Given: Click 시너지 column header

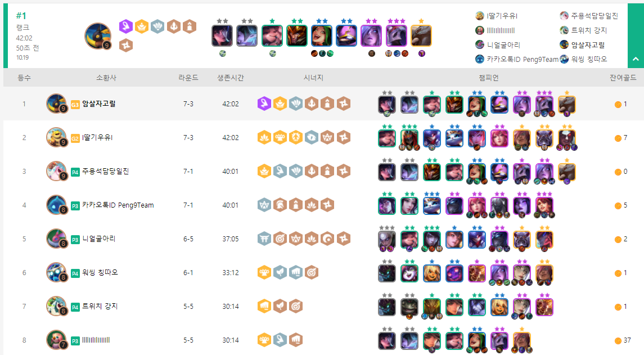Looking at the screenshot, I should tap(313, 78).
